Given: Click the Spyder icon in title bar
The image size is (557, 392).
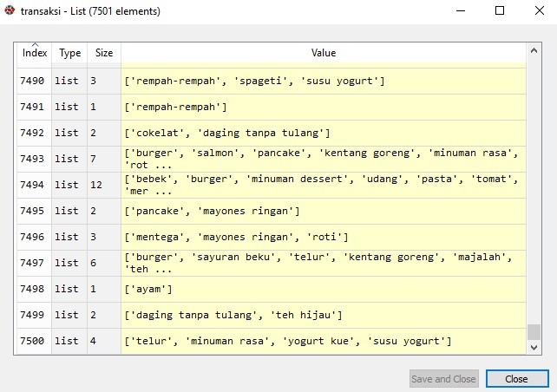Looking at the screenshot, I should pyautogui.click(x=10, y=11).
